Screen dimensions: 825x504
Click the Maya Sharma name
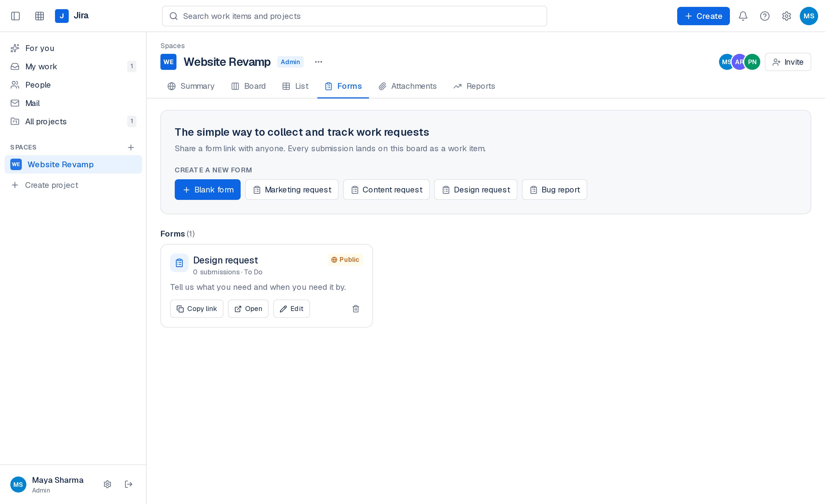[x=58, y=480]
